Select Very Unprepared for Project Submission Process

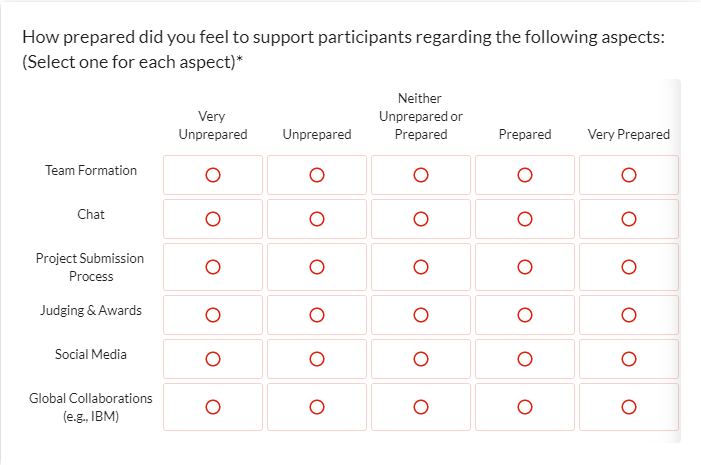click(212, 267)
